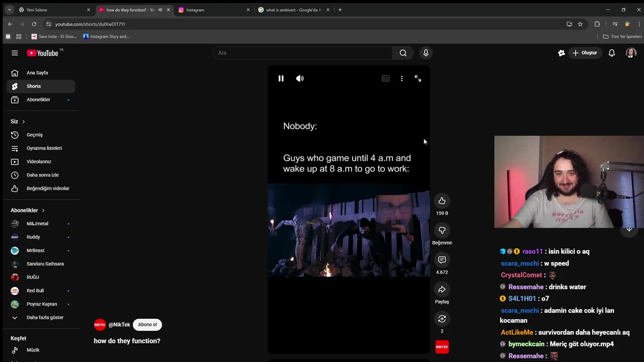Go to next Short with down arrow
The image size is (644, 362).
point(629,229)
